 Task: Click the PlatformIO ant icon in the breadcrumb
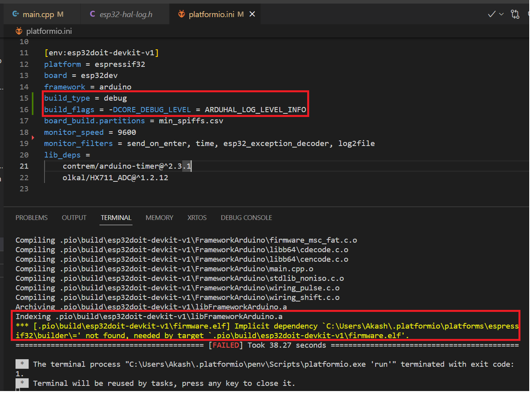coord(19,31)
